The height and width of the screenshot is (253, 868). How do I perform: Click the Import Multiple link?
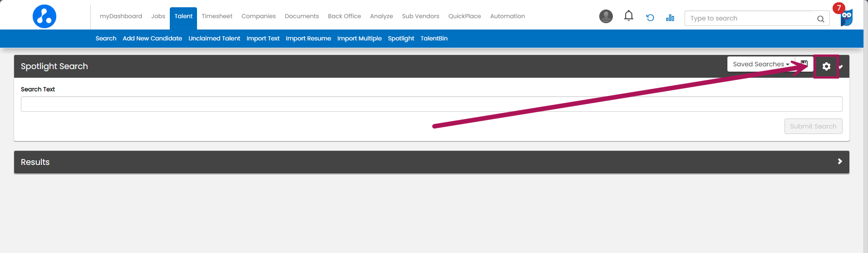coord(359,39)
